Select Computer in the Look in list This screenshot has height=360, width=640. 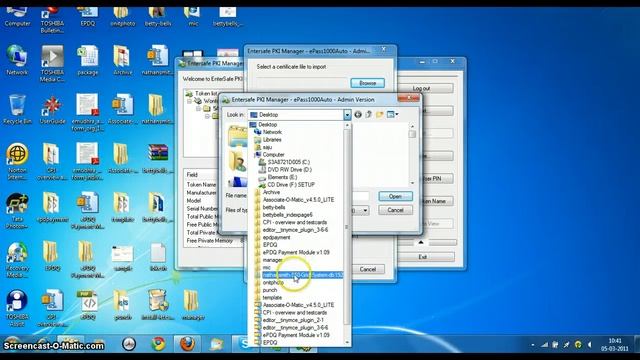tap(273, 155)
